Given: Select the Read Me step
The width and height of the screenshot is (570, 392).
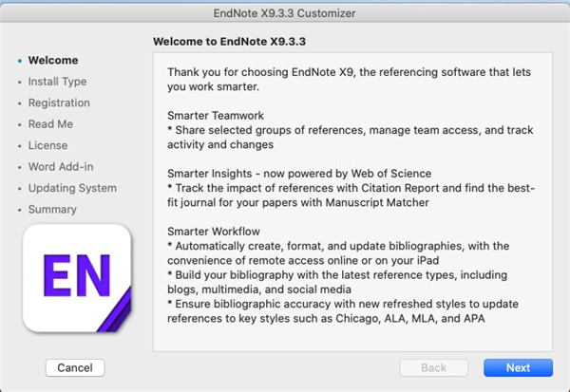Looking at the screenshot, I should click(50, 124).
